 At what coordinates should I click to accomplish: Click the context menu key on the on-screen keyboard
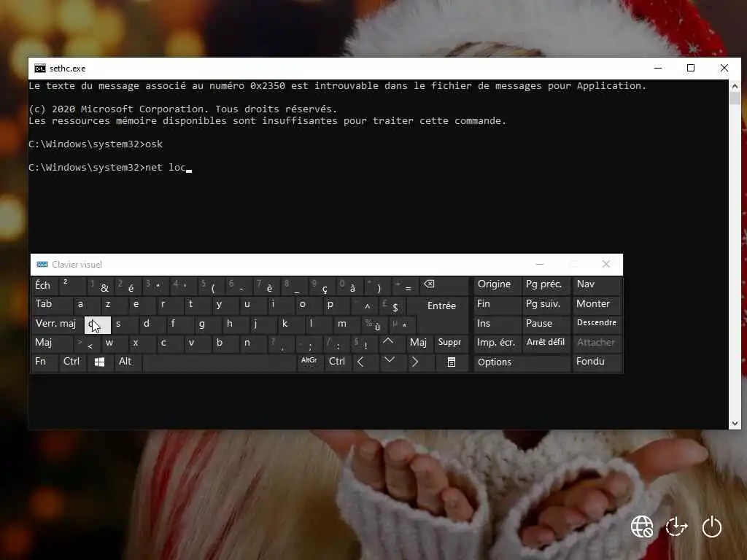451,362
